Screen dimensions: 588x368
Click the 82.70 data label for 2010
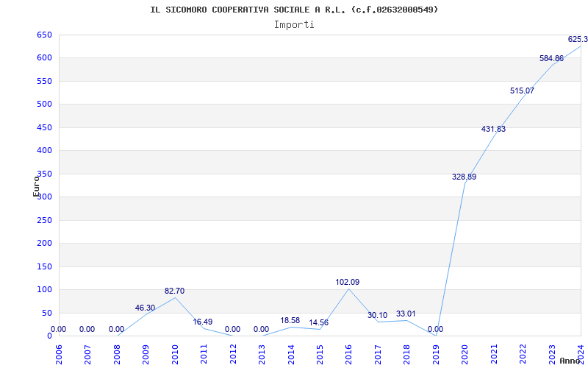click(174, 291)
